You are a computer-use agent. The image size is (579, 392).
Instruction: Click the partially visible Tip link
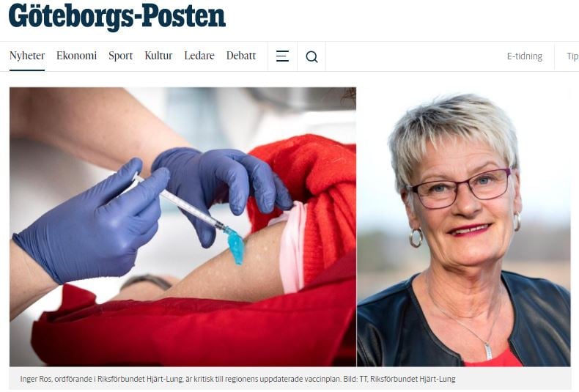coord(572,56)
